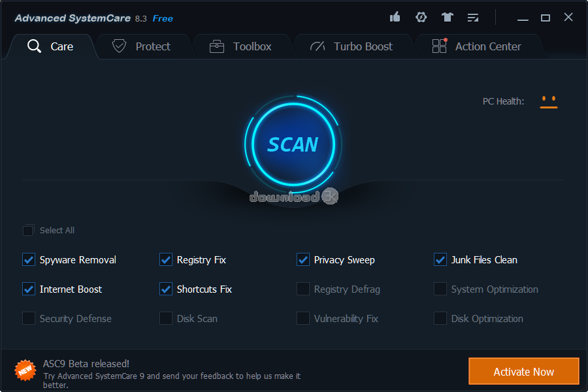
Task: Click the thumbs-up like icon
Action: point(395,17)
